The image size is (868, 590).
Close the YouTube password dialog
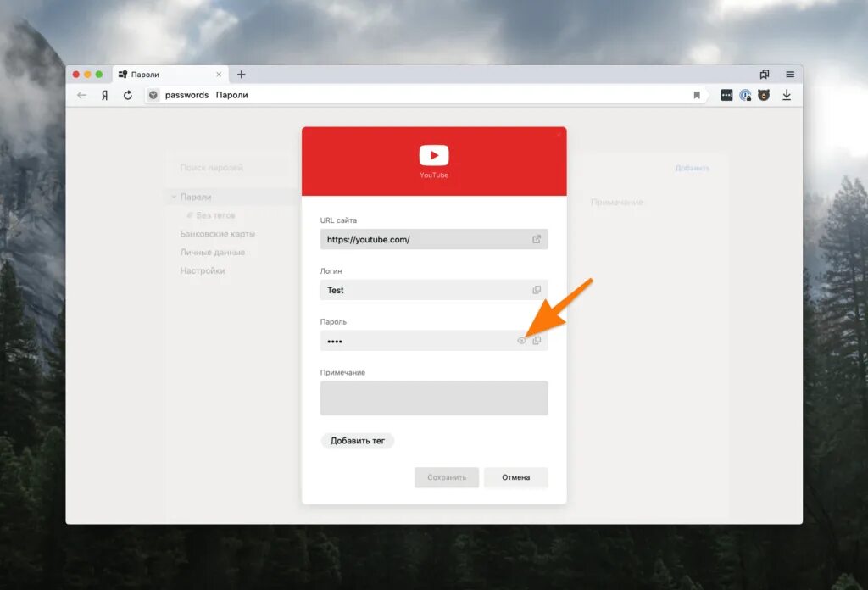click(559, 135)
